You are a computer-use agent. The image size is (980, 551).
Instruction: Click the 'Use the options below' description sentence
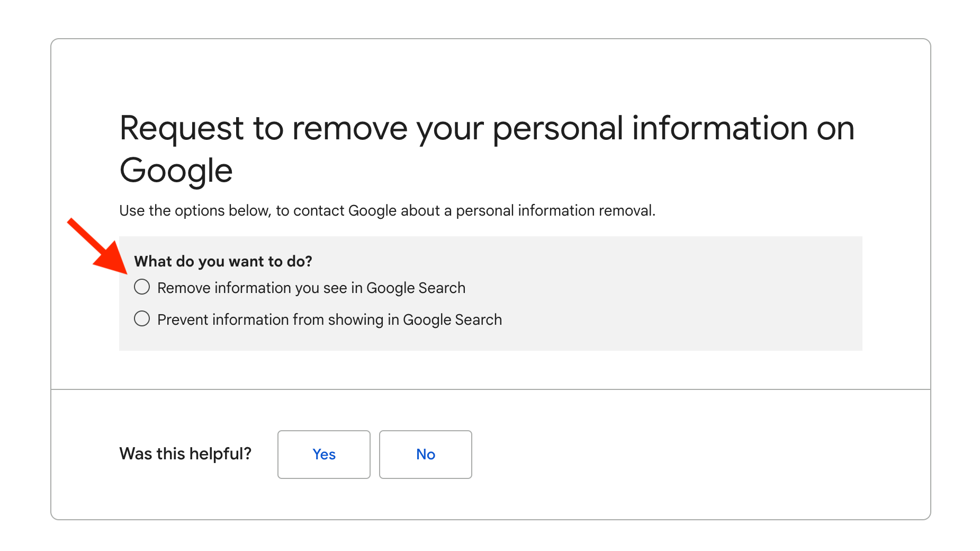387,211
